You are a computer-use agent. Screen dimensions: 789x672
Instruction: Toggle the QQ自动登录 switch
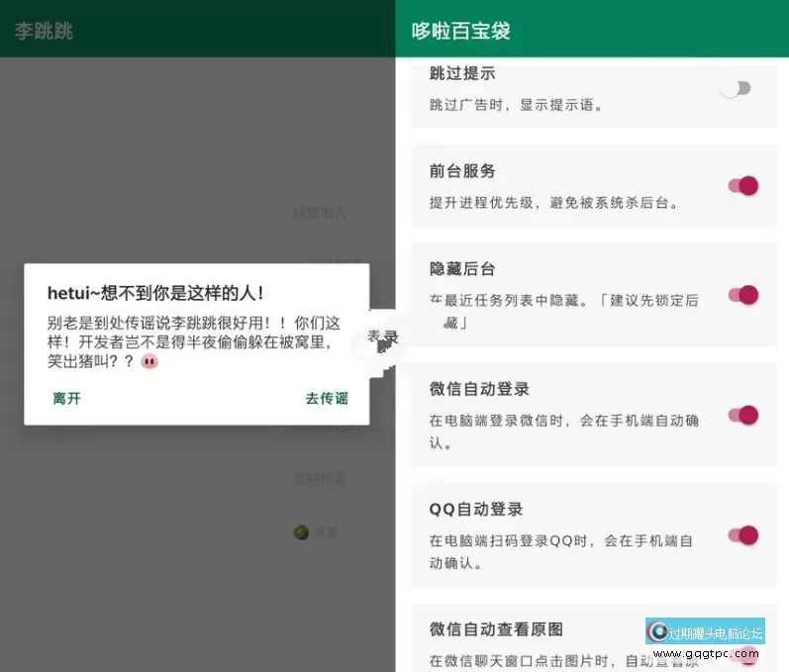click(743, 535)
